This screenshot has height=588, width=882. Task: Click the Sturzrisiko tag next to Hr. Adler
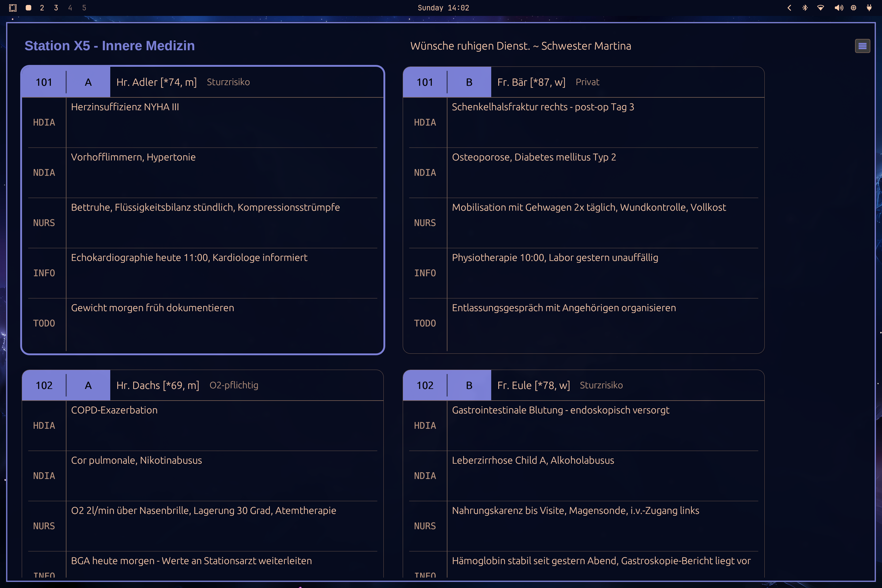coord(228,82)
